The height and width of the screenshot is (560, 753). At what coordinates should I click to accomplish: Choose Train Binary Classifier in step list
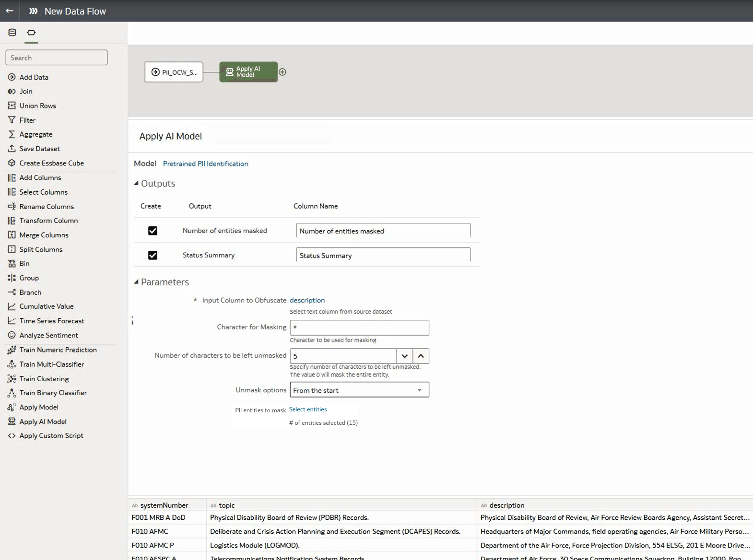click(x=53, y=393)
